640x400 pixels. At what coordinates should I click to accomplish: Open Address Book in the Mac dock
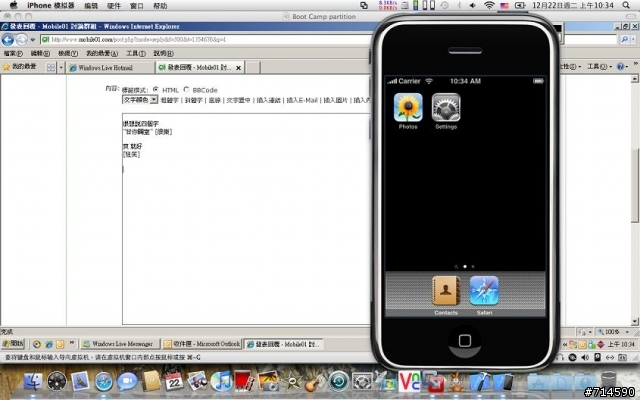151,382
